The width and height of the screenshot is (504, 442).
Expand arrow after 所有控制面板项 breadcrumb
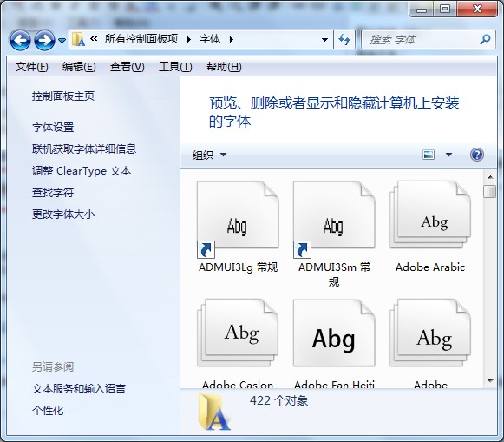point(189,40)
